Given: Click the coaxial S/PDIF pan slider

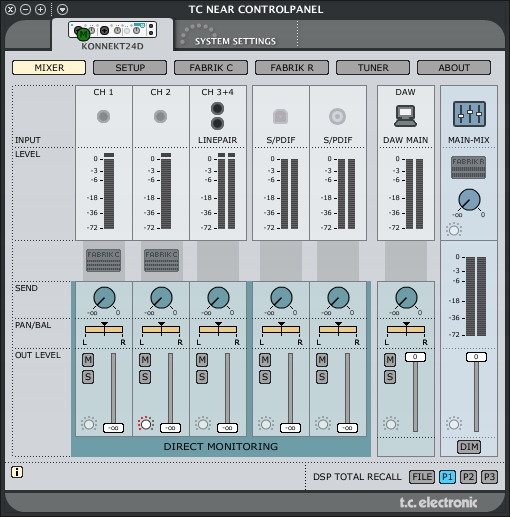Looking at the screenshot, I should click(x=338, y=330).
